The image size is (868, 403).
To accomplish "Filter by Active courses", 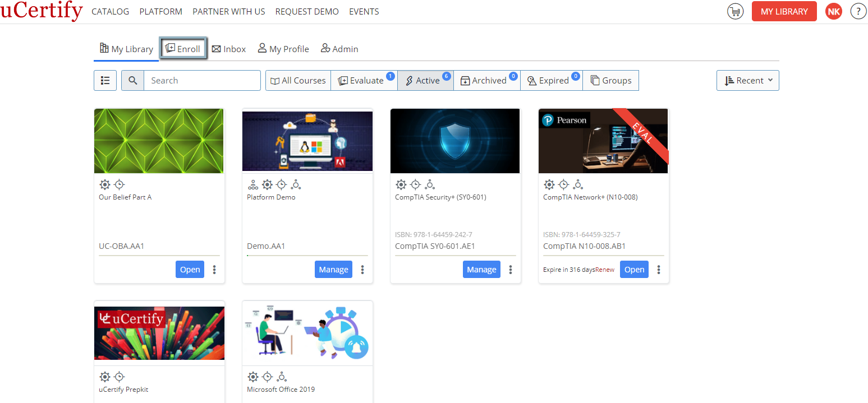I will pyautogui.click(x=425, y=80).
